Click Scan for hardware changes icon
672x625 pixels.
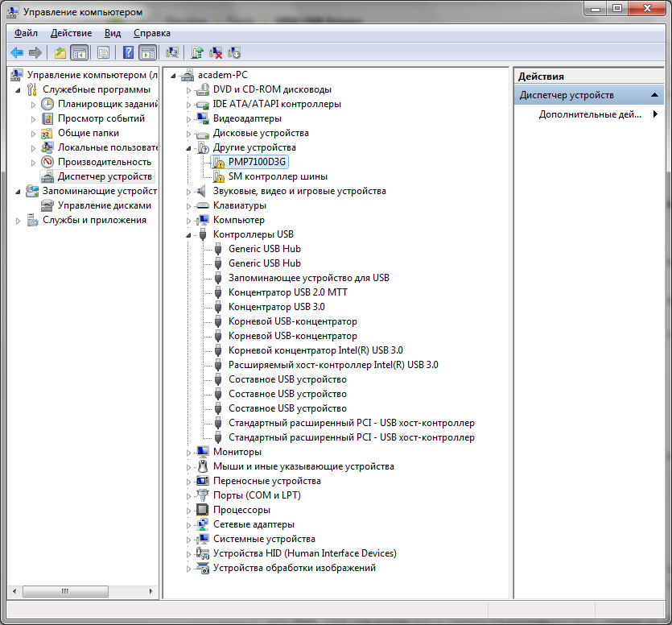coord(172,52)
